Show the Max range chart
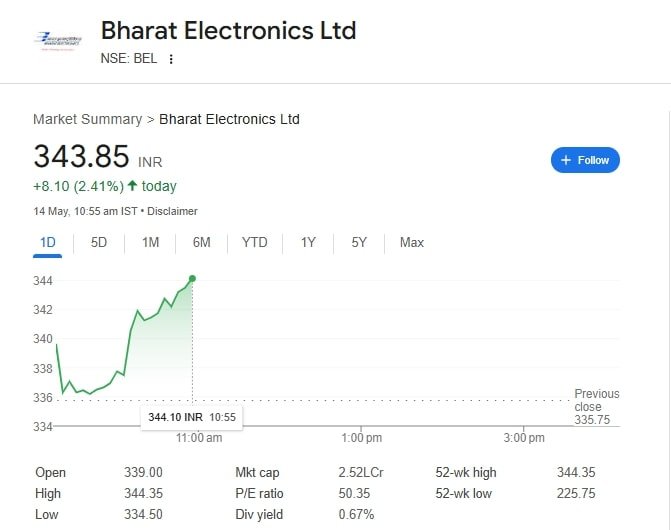This screenshot has height=530, width=671. point(411,242)
